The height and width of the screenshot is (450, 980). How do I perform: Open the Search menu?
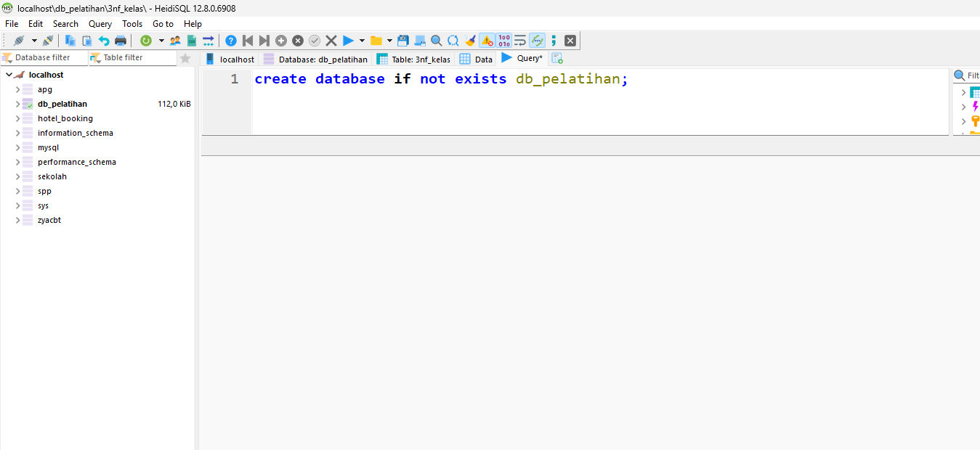pyautogui.click(x=65, y=24)
